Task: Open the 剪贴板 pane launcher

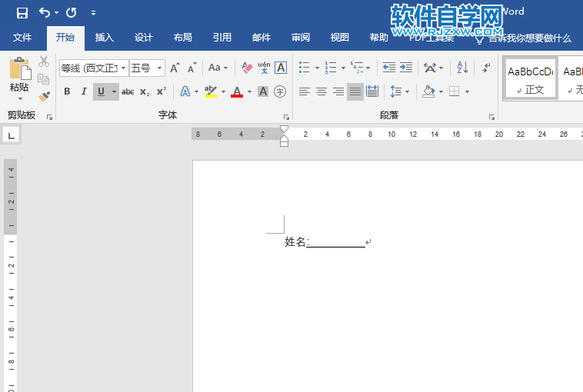Action: [49, 118]
